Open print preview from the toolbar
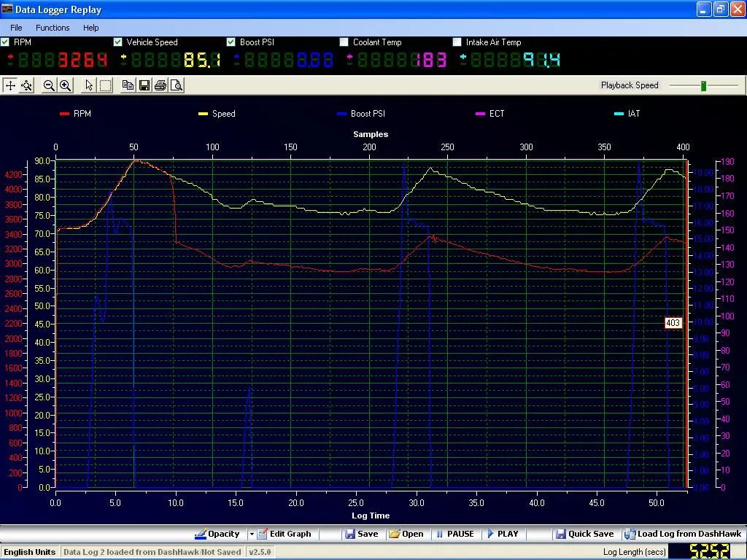This screenshot has height=560, width=747. 176,85
